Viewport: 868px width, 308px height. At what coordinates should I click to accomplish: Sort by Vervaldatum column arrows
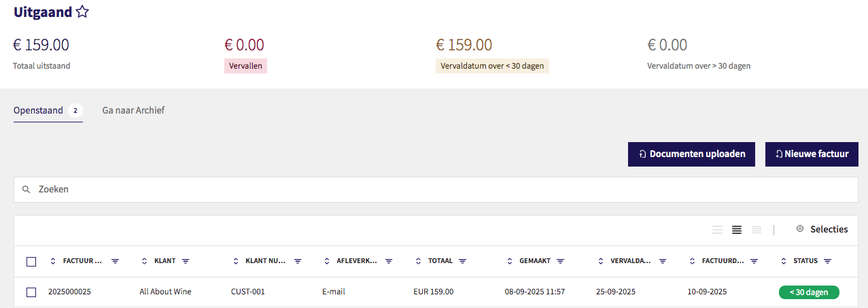600,261
